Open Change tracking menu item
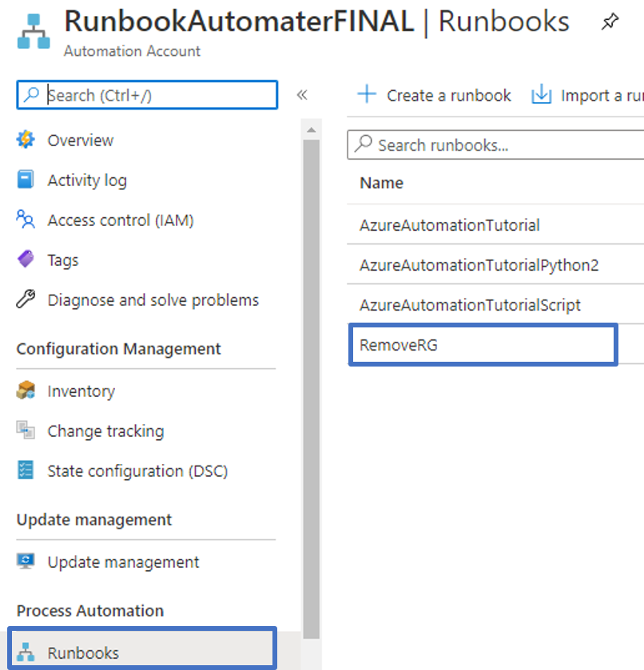644x670 pixels. click(x=105, y=431)
